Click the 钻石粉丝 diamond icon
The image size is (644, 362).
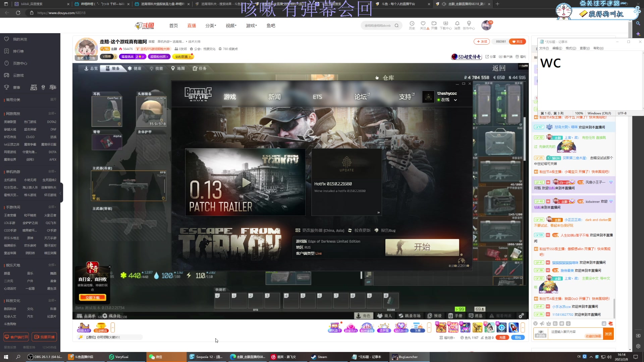tap(401, 327)
